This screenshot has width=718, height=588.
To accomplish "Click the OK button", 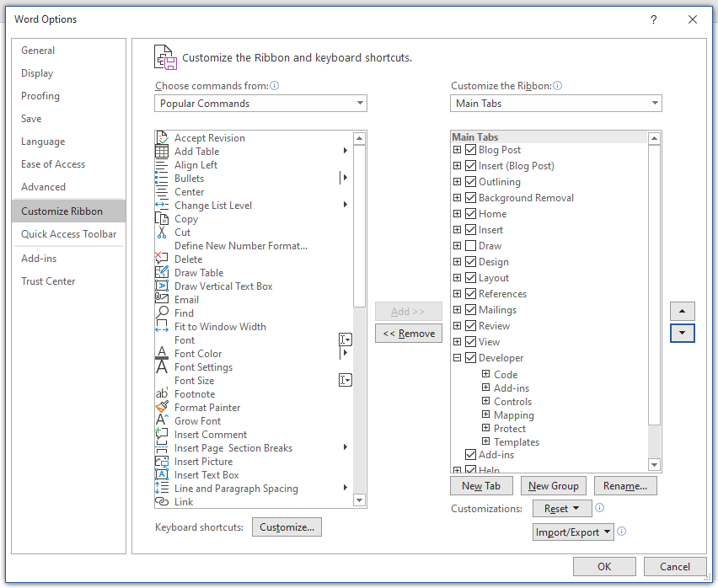I will tap(604, 566).
